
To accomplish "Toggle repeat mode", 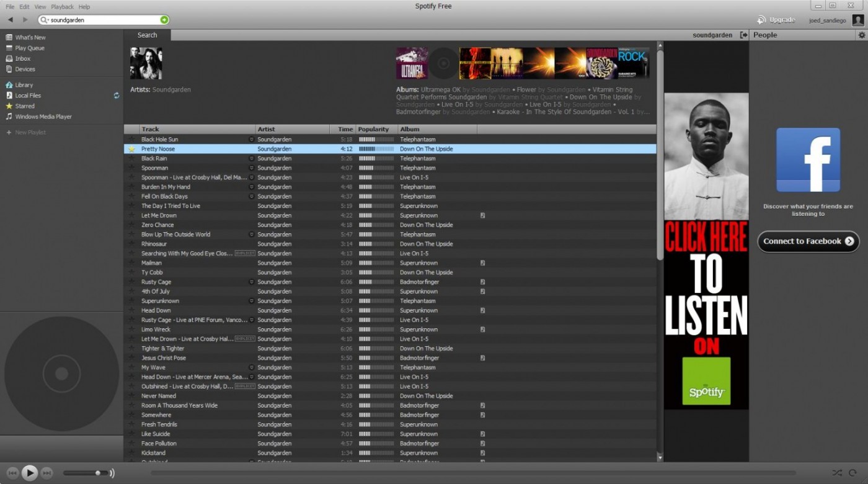I will click(853, 473).
